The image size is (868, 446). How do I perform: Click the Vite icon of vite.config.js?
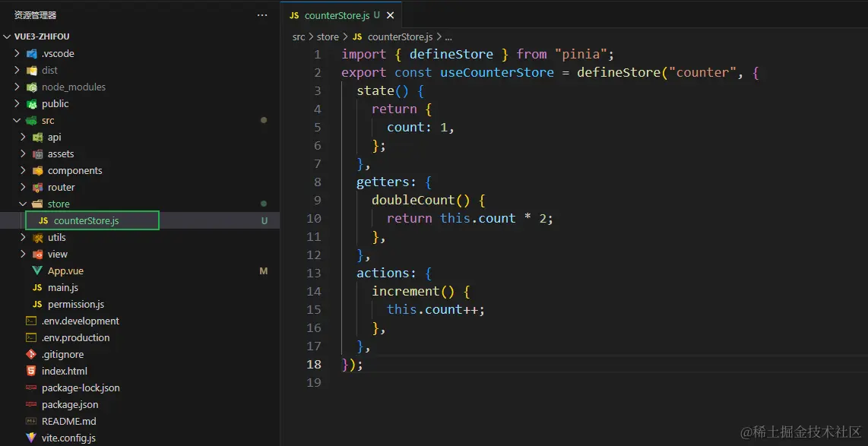[x=32, y=438]
